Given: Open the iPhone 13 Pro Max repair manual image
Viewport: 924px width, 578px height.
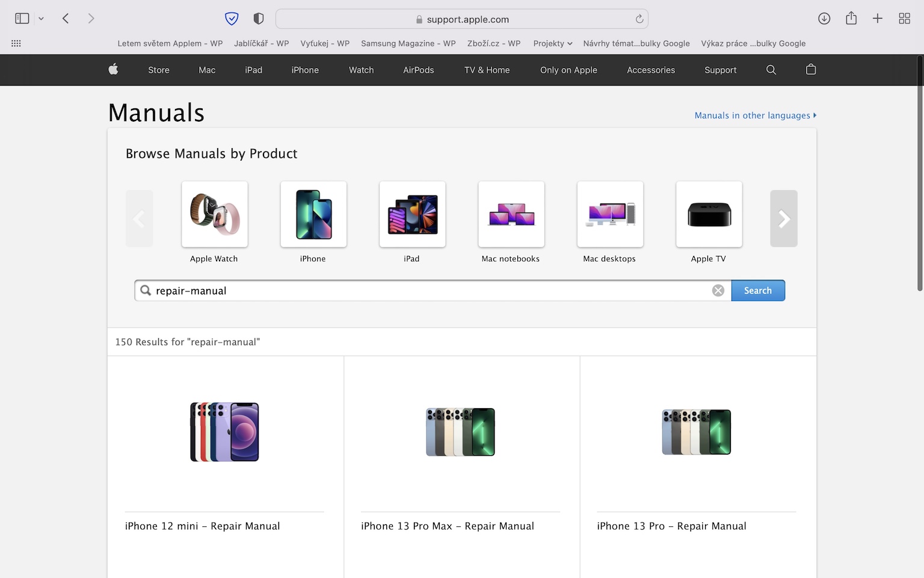Looking at the screenshot, I should pos(460,432).
